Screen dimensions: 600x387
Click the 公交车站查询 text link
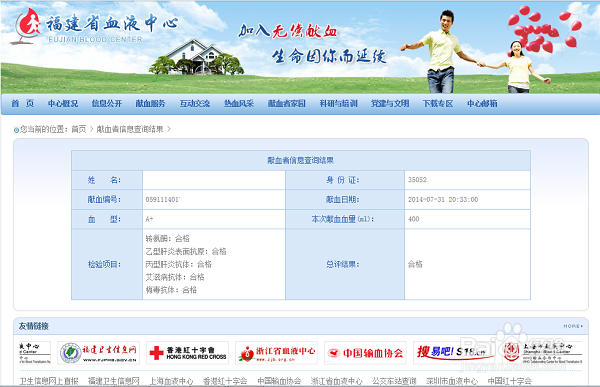[x=394, y=381]
